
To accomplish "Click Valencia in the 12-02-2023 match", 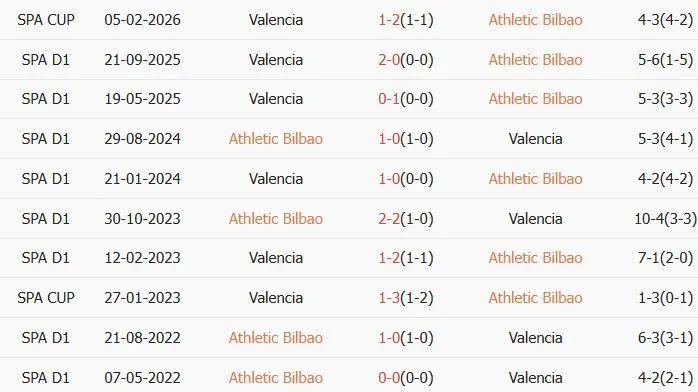I will tap(276, 258).
